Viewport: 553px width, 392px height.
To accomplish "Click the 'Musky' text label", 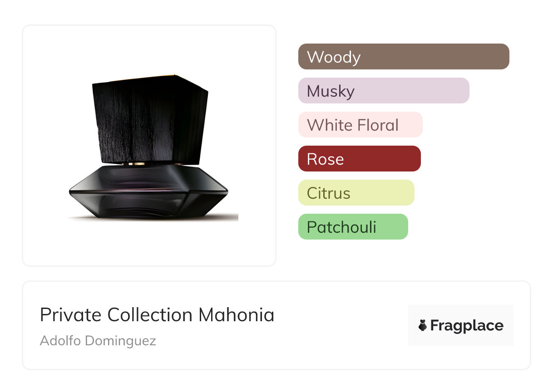I will (x=331, y=91).
